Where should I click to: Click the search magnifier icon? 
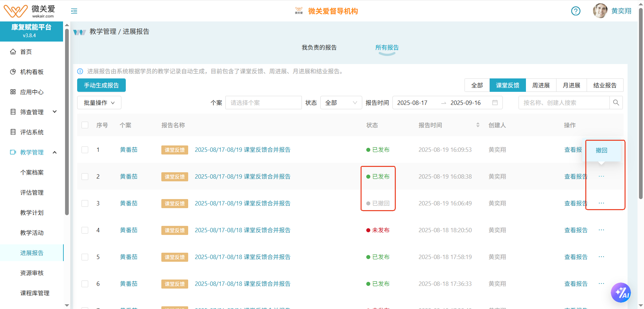coord(616,103)
